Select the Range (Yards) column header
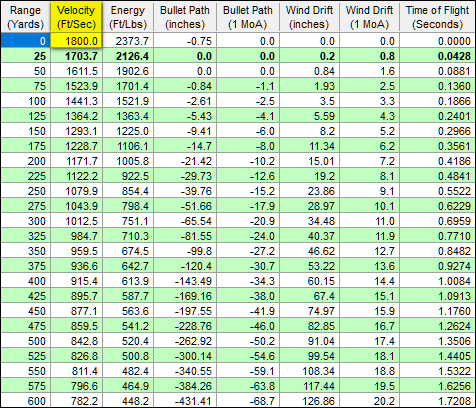 [x=26, y=17]
